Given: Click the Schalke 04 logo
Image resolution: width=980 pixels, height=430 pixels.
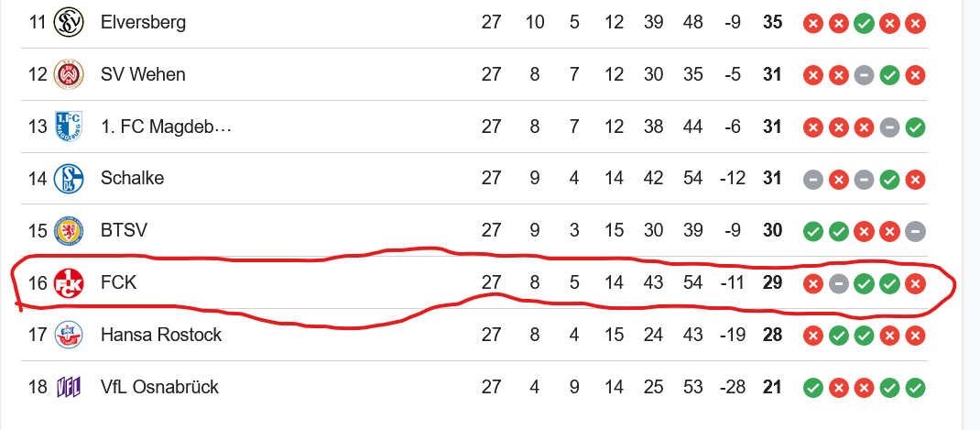Looking at the screenshot, I should pos(67,179).
